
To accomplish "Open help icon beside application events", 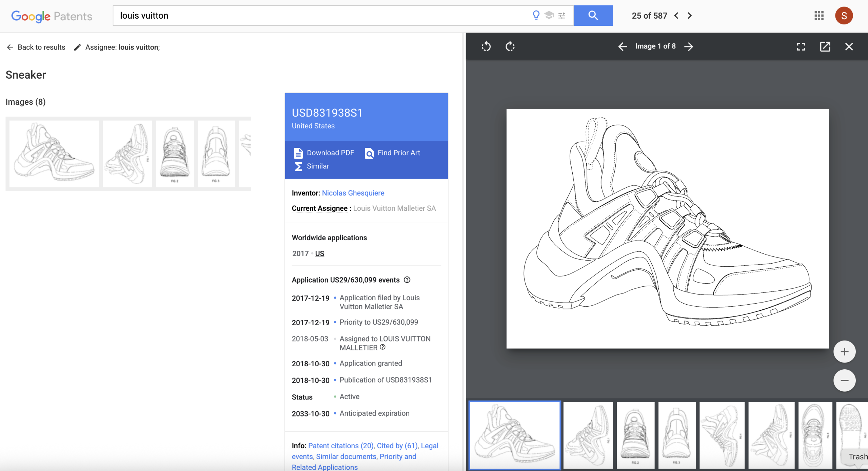I will 407,280.
